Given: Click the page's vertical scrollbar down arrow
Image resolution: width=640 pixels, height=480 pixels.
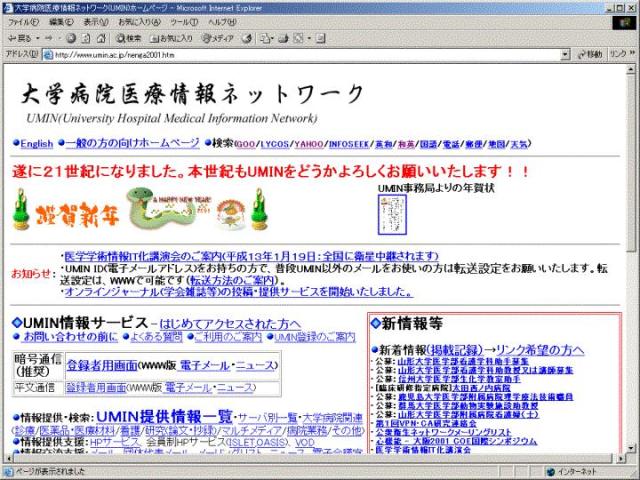Looking at the screenshot, I should [631, 456].
